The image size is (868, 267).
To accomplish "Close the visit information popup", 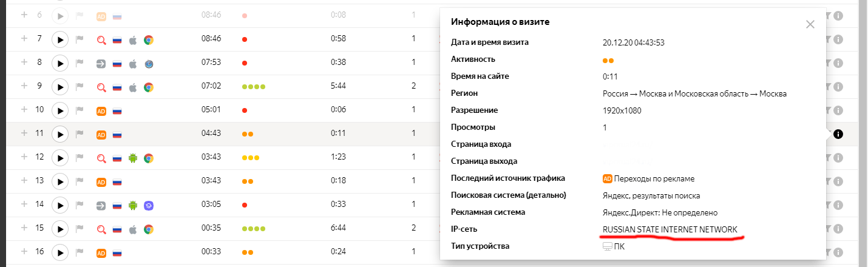I will coord(810,24).
